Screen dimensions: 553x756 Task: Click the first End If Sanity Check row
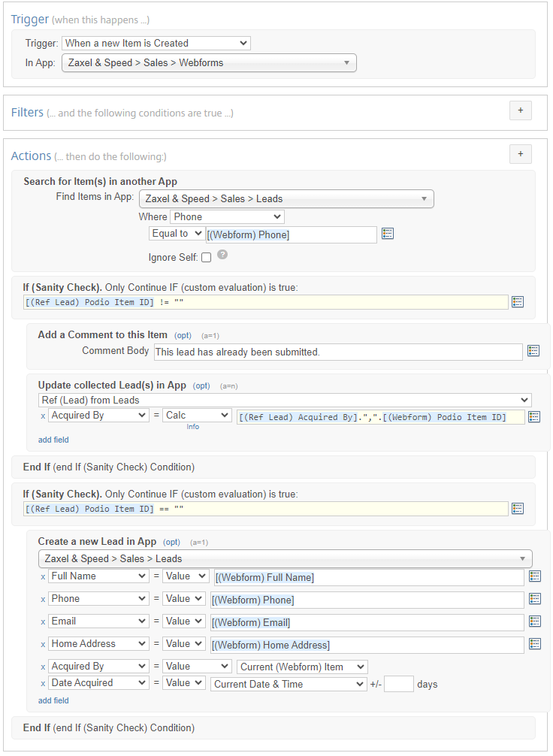[273, 467]
